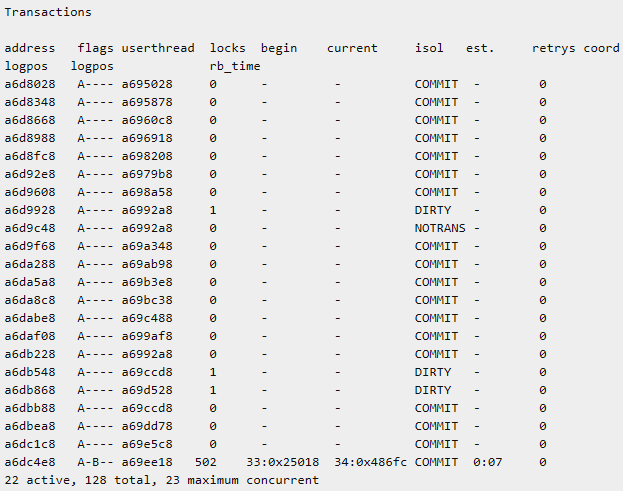Click transaction address a6d9928
Viewport: 623px width, 491px height.
[30, 210]
